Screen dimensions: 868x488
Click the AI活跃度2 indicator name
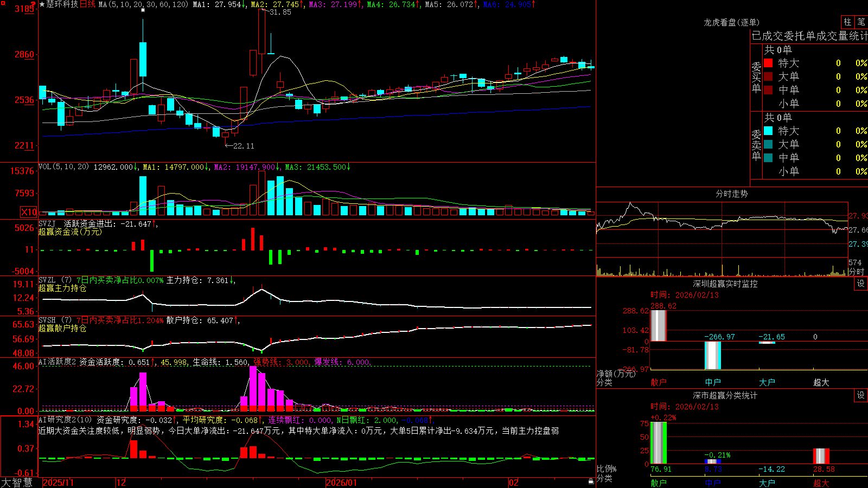pos(58,362)
